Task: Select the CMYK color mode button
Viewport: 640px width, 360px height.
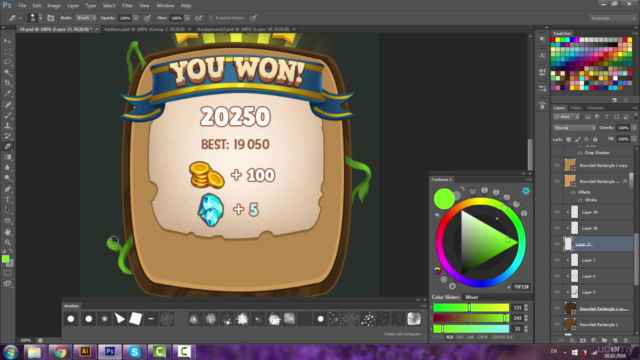Action: pos(482,337)
